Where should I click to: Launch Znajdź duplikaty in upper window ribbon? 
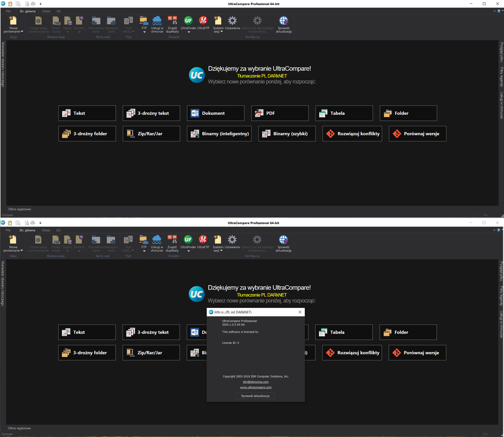tap(172, 20)
